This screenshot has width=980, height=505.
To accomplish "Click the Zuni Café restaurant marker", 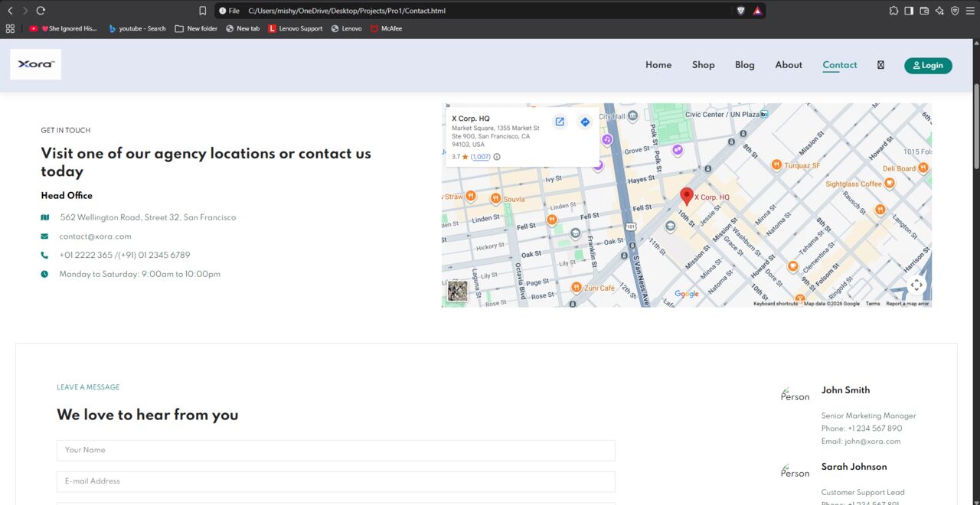I will 576,288.
